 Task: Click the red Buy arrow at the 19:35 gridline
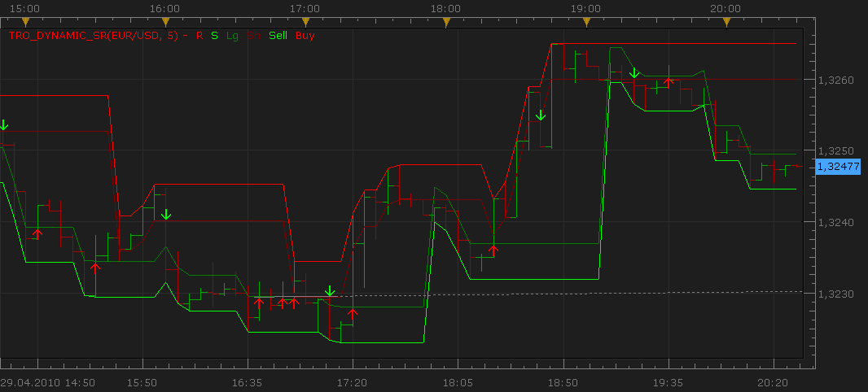point(669,82)
